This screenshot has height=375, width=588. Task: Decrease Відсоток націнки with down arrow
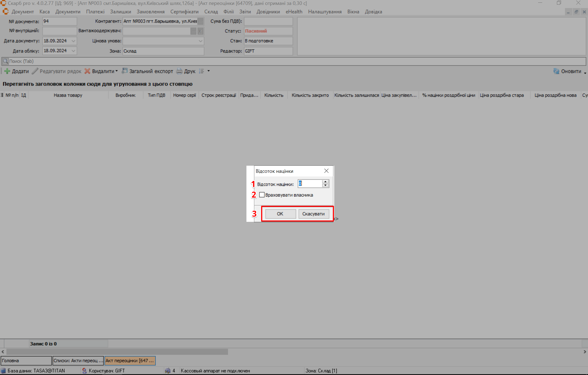325,185
